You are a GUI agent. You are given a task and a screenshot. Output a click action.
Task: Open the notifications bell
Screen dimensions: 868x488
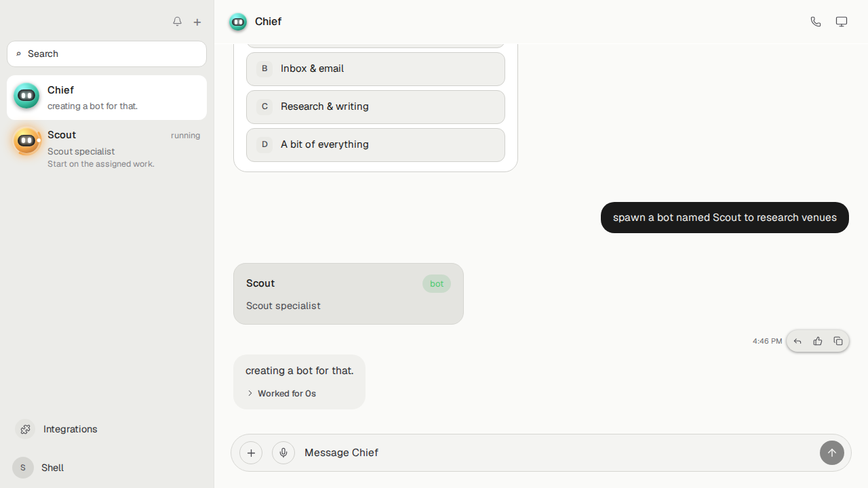(177, 22)
